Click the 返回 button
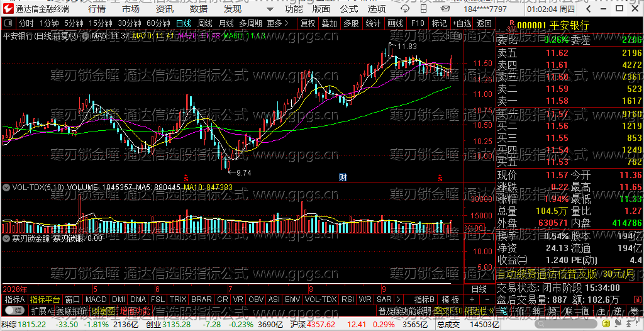Screen dimensions: 644x331 pos(484,23)
